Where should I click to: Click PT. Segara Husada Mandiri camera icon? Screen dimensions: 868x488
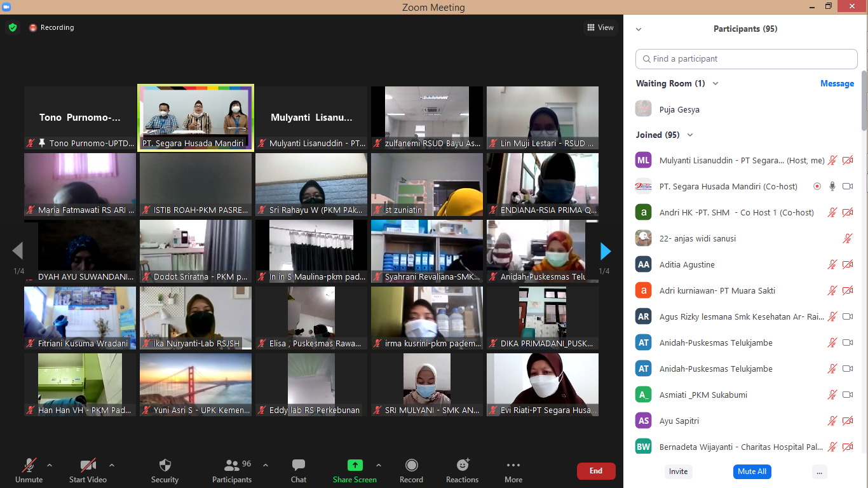pos(848,186)
